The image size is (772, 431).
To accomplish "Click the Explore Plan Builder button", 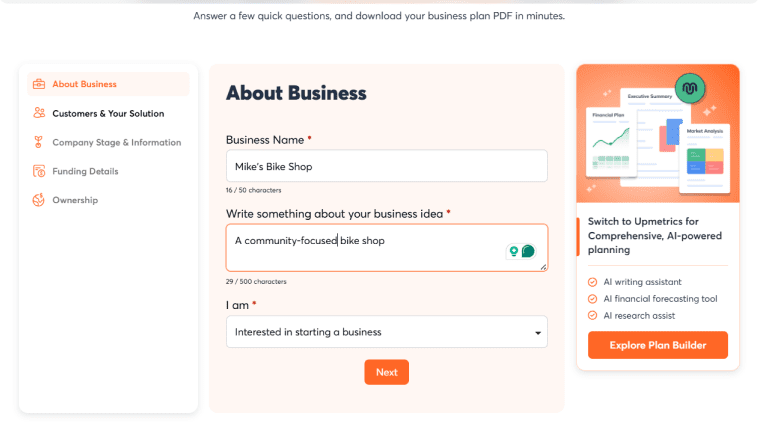I will (657, 345).
